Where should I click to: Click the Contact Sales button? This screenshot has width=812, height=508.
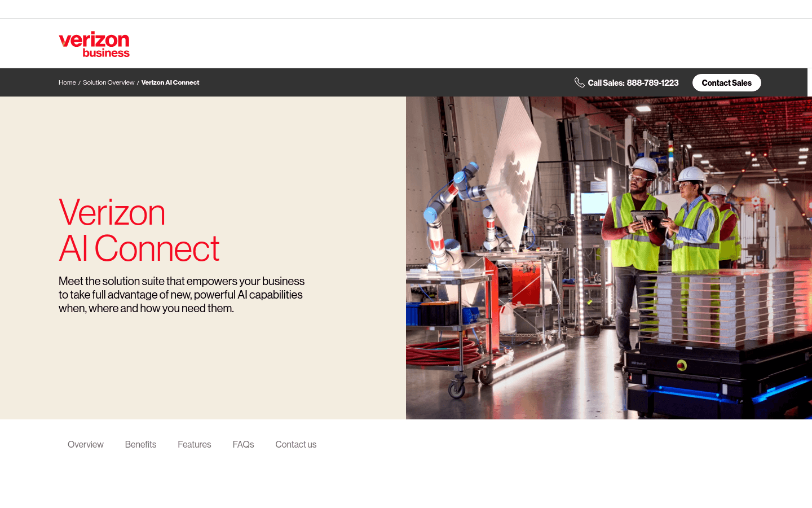pos(726,82)
